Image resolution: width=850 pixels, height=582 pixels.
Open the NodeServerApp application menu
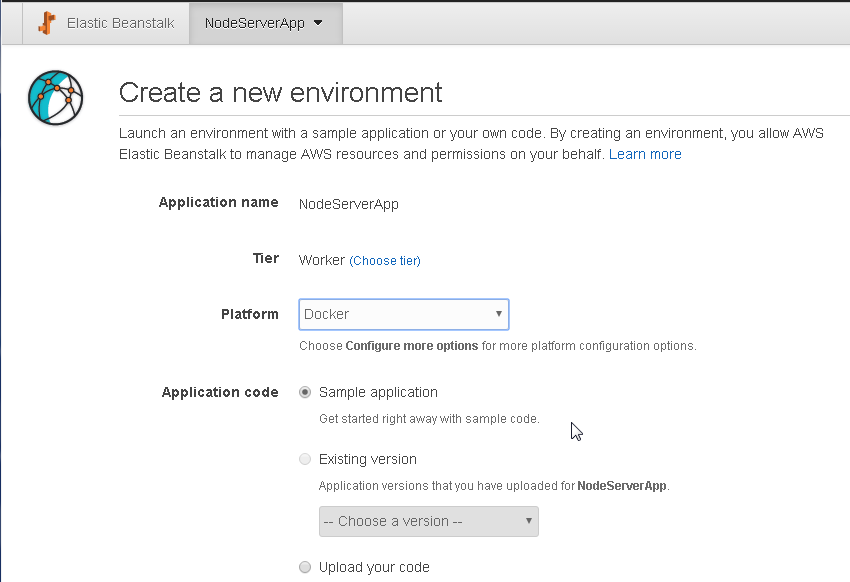[x=266, y=23]
